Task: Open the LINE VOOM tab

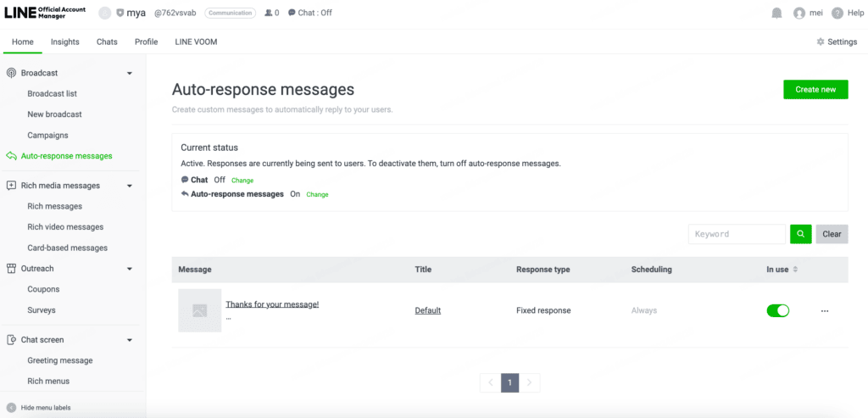Action: 196,42
